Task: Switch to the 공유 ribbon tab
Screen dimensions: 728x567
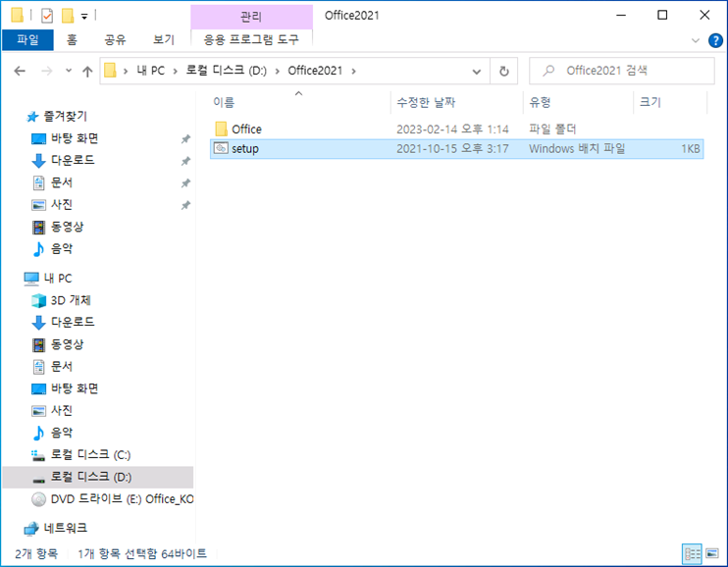Action: point(115,40)
